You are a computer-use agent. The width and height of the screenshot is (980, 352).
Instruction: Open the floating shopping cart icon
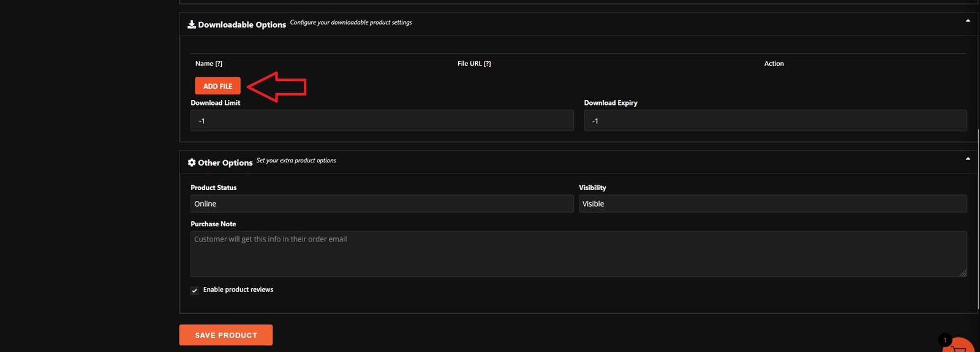point(959,346)
